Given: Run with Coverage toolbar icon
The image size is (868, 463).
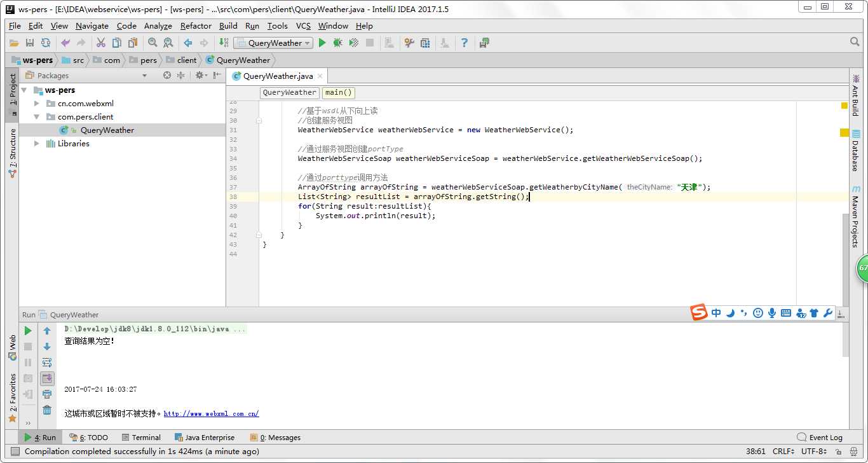Looking at the screenshot, I should pos(354,43).
